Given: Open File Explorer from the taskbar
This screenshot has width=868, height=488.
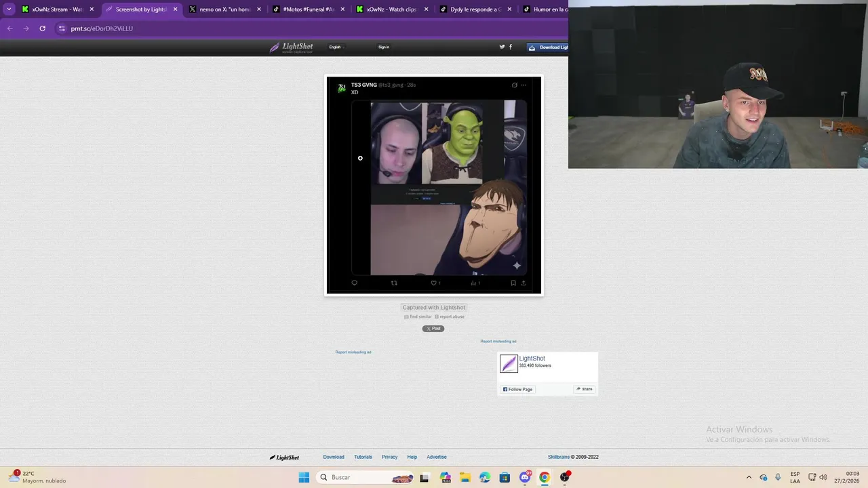Looking at the screenshot, I should [465, 477].
